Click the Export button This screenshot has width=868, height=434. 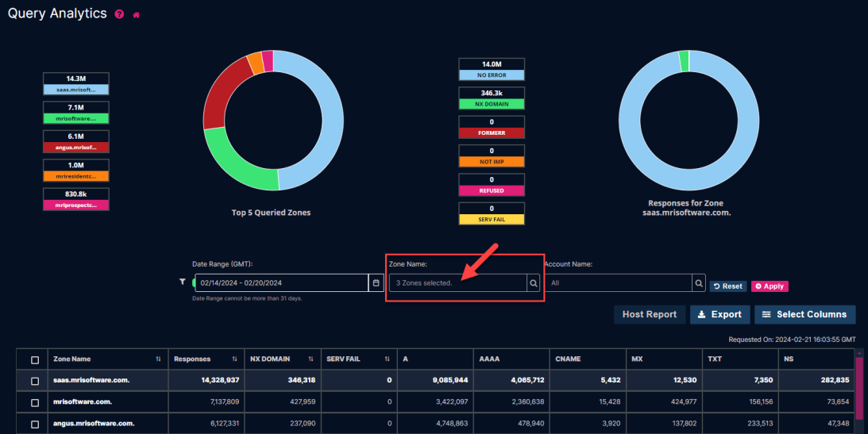[x=719, y=314]
